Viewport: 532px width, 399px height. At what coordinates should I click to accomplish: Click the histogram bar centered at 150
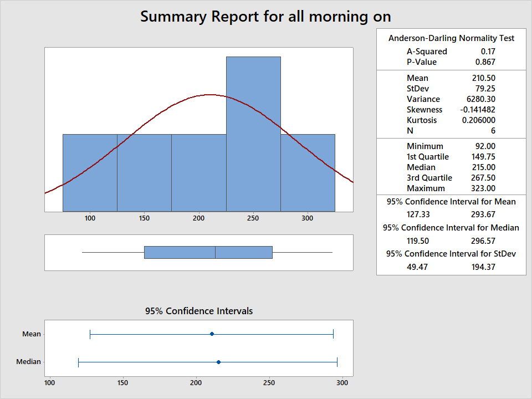144,173
